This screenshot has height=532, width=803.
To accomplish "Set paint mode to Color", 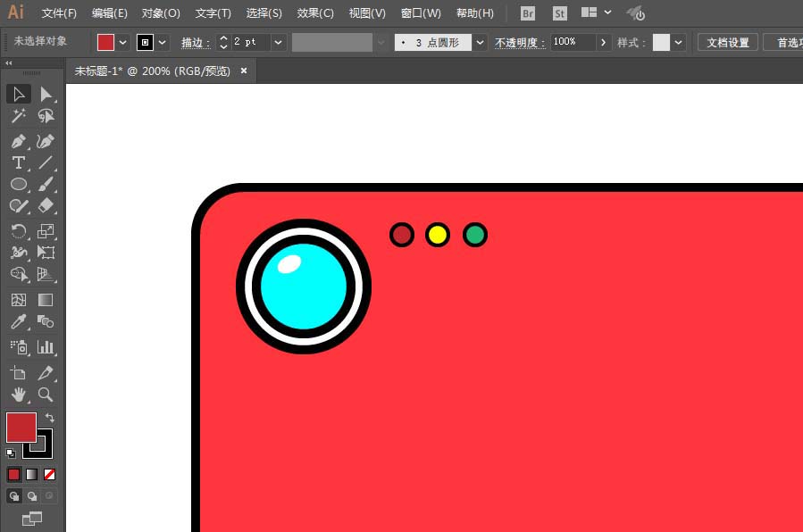I will pos(13,475).
